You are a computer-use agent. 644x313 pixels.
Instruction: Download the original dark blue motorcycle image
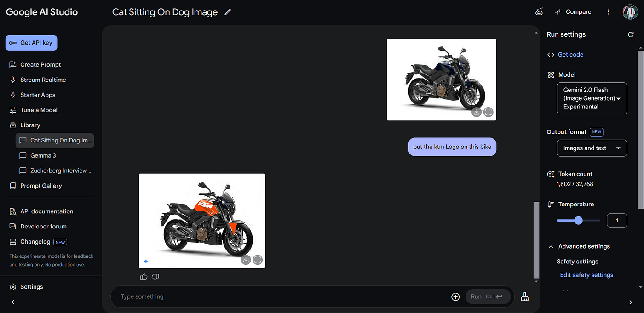[x=477, y=112]
